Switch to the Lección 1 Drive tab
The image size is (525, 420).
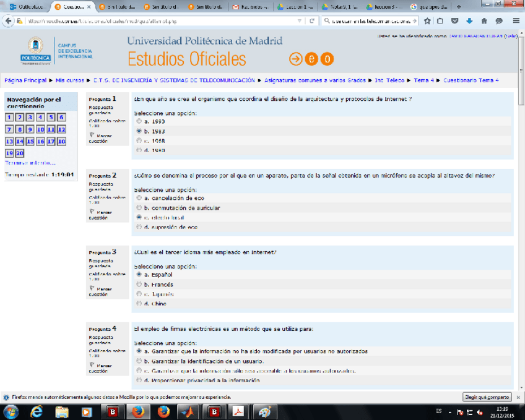tap(295, 7)
